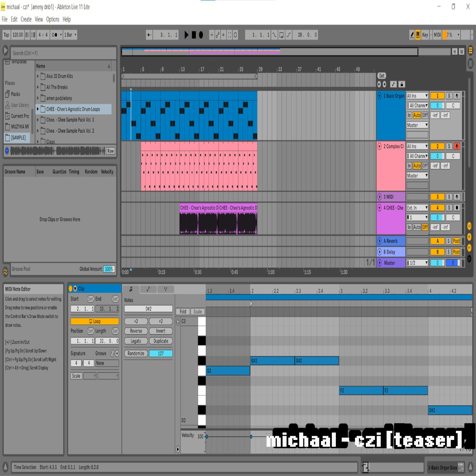The width and height of the screenshot is (476, 476).
Task: Open the Options menu
Action: (x=53, y=19)
